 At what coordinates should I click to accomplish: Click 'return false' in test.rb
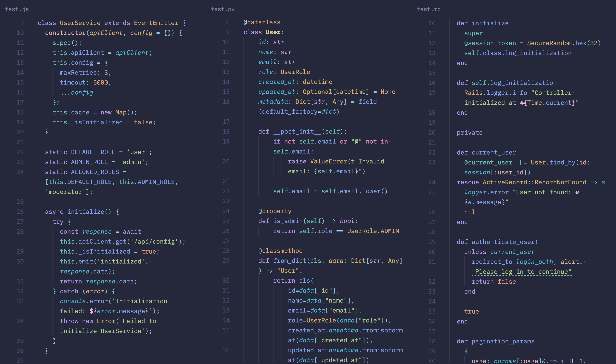click(x=494, y=282)
